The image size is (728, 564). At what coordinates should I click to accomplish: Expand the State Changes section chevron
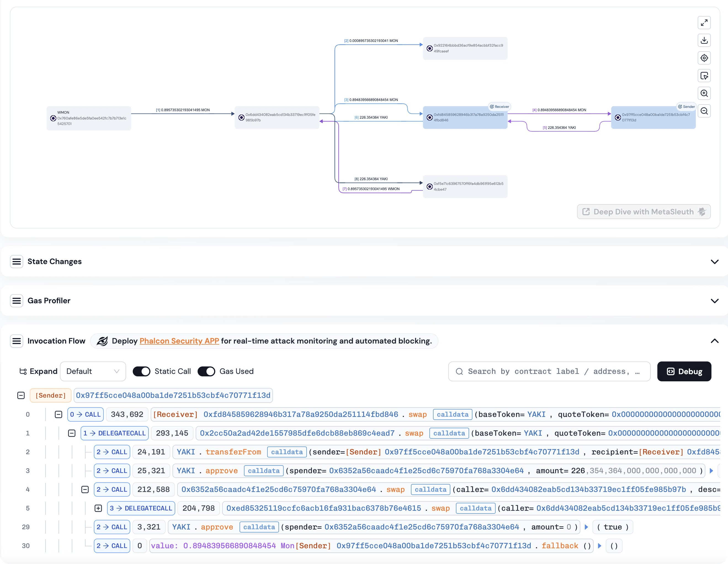point(714,262)
